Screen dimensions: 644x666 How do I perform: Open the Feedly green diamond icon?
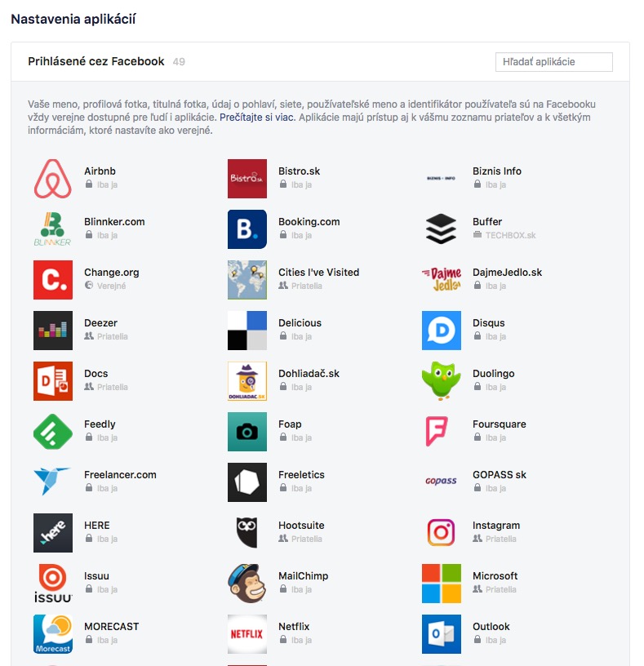point(53,432)
